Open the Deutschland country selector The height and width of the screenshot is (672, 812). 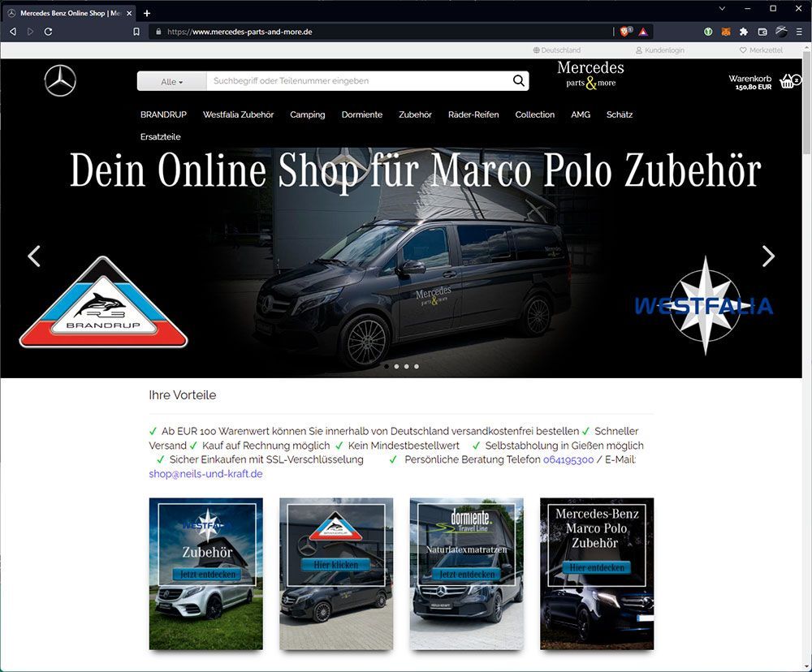(x=557, y=50)
